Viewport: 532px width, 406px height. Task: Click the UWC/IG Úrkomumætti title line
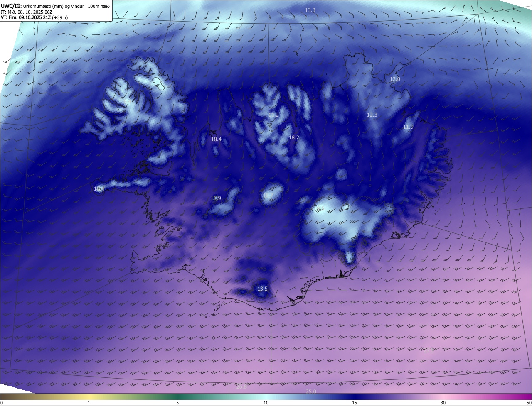point(55,6)
